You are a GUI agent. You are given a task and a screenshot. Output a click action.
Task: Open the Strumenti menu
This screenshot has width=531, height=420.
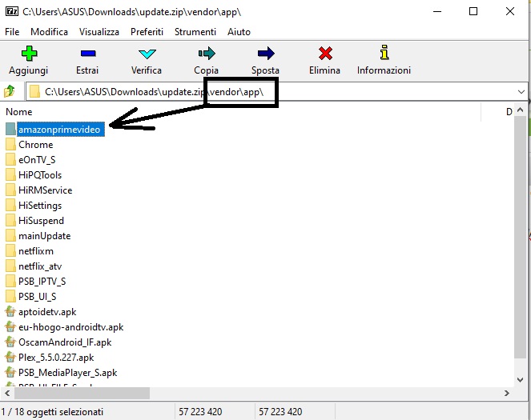(195, 32)
